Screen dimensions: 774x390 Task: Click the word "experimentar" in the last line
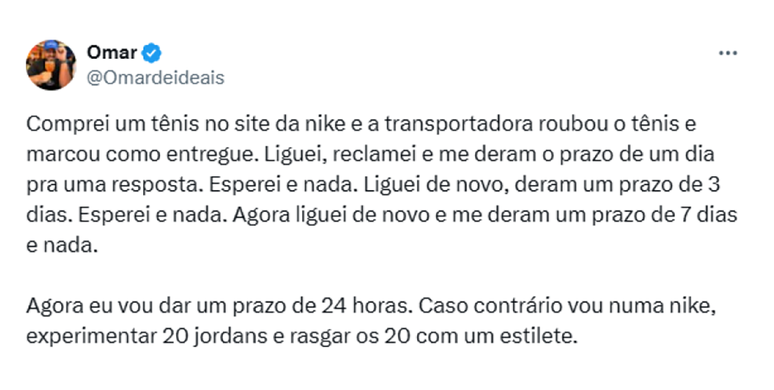[91, 337]
